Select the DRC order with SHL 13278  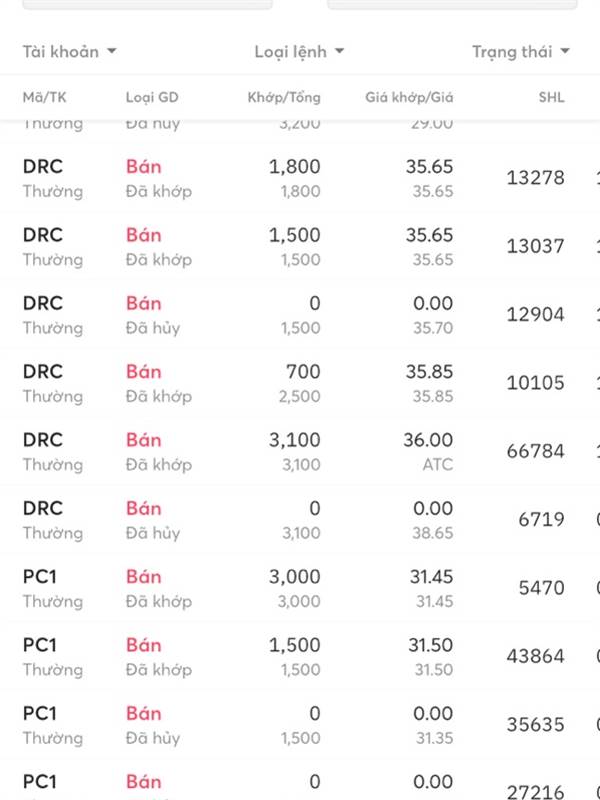[x=300, y=178]
